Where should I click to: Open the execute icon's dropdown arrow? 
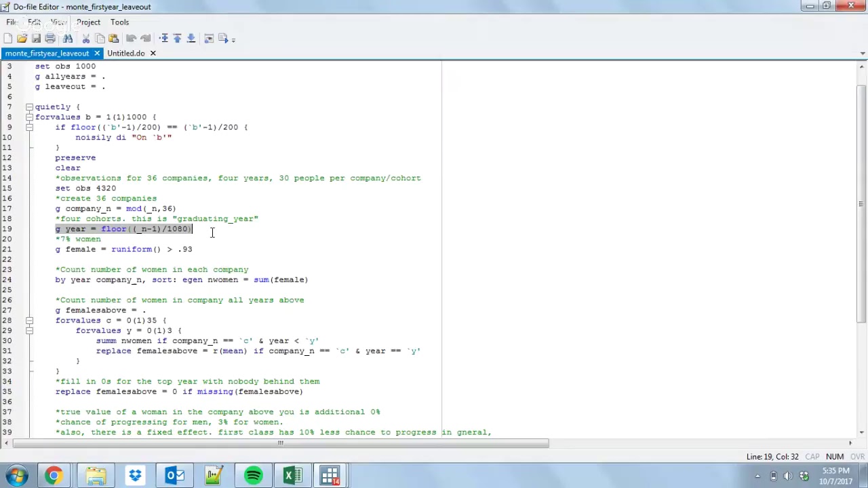point(233,40)
